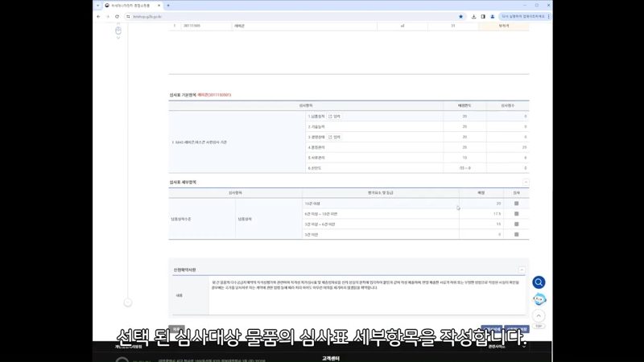Check the box for the 0-point row
Viewport: 644px width, 362px height.
[516, 235]
